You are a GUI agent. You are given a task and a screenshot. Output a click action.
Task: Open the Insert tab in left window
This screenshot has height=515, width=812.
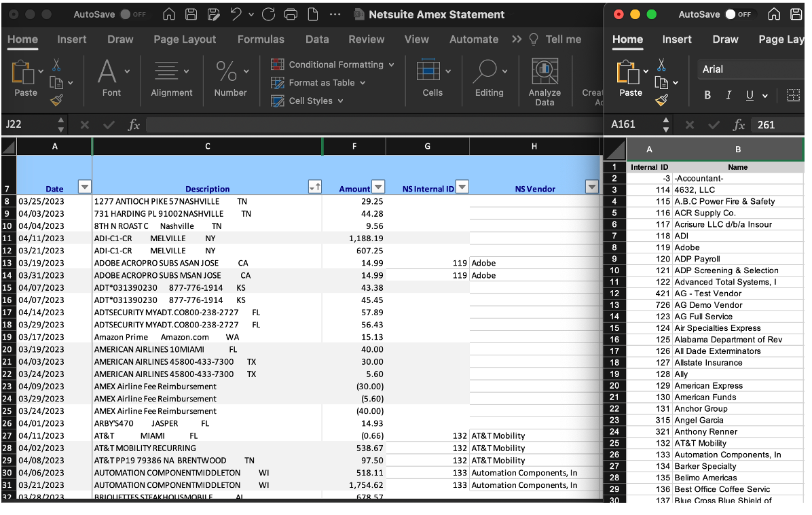[71, 39]
